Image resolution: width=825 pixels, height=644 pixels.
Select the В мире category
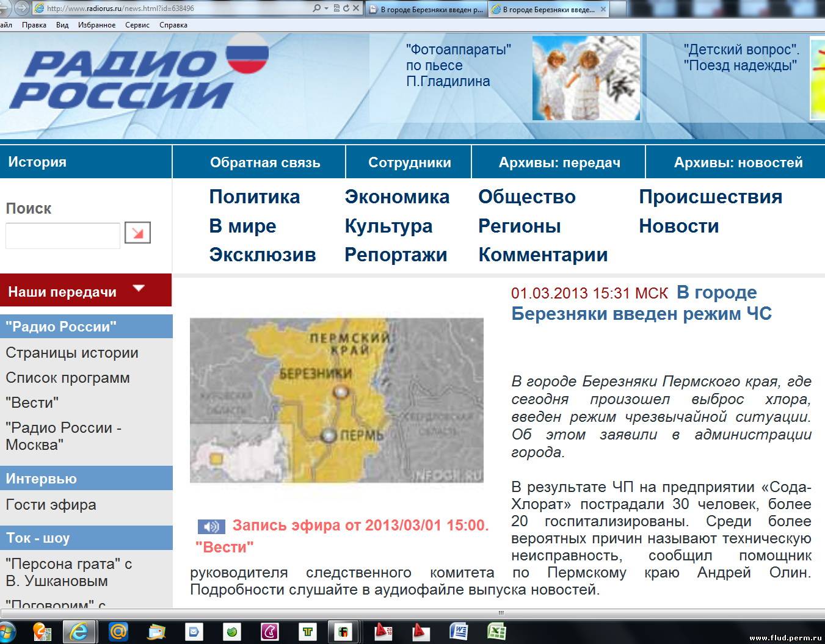[242, 226]
